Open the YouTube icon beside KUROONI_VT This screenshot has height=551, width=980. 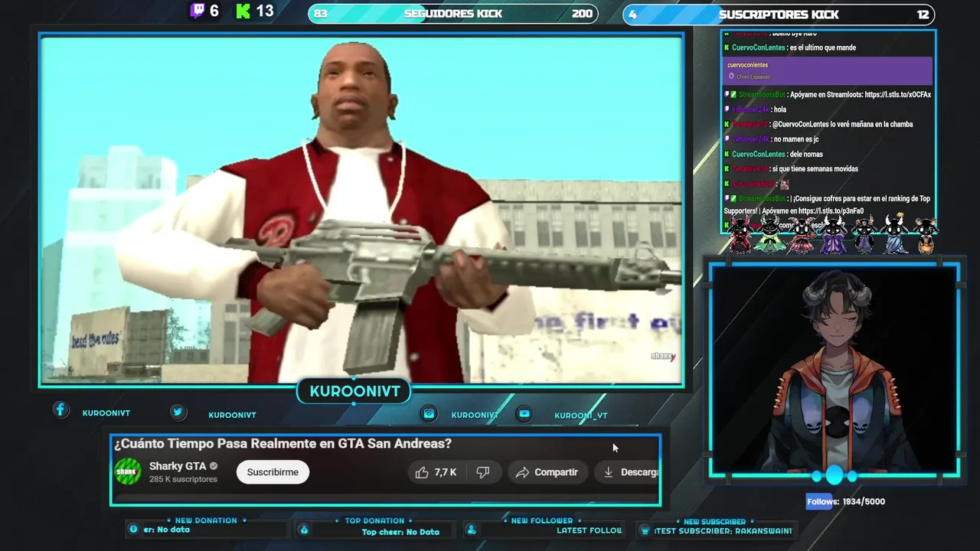tap(524, 413)
